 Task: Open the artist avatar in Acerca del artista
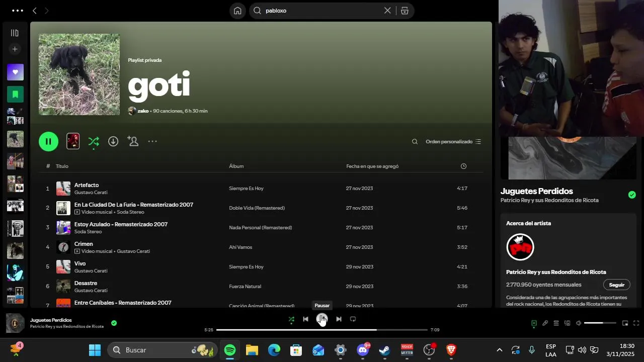coord(520,247)
